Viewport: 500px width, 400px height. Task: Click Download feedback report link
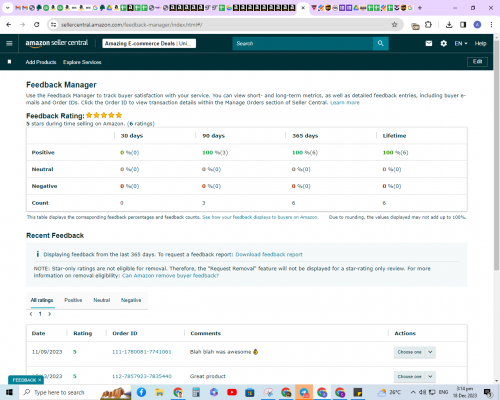tap(269, 254)
